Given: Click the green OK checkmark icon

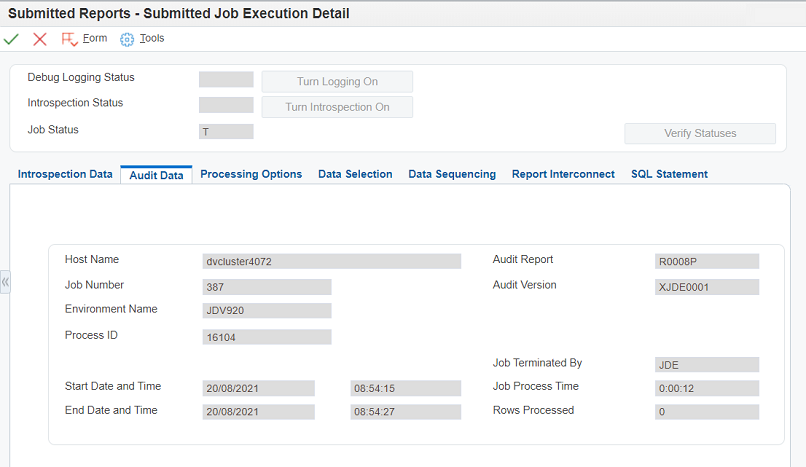Looking at the screenshot, I should [x=11, y=39].
